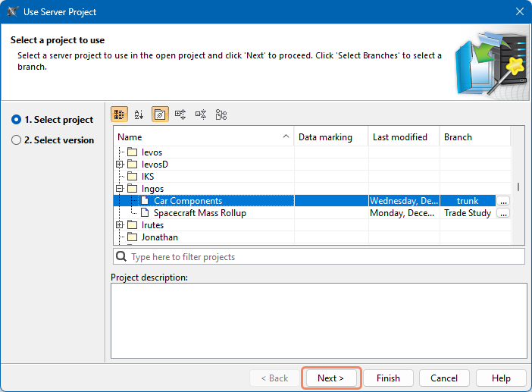
Task: Select the IevosD folder row
Action: tap(312, 165)
